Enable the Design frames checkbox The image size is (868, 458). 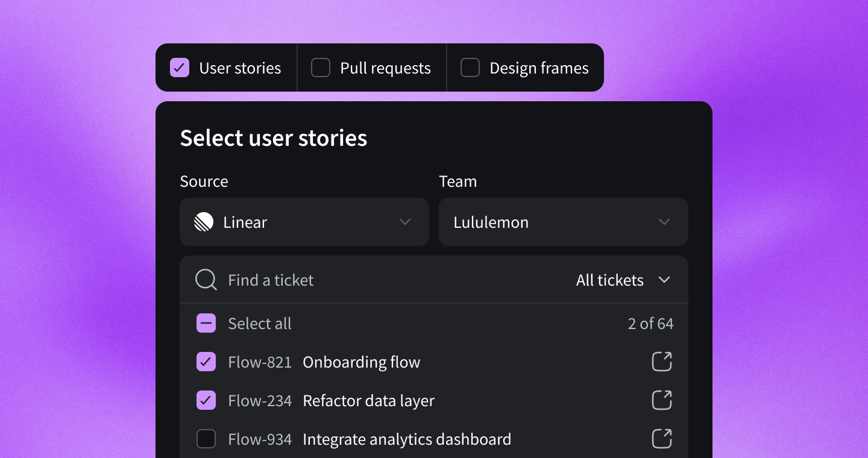point(470,67)
